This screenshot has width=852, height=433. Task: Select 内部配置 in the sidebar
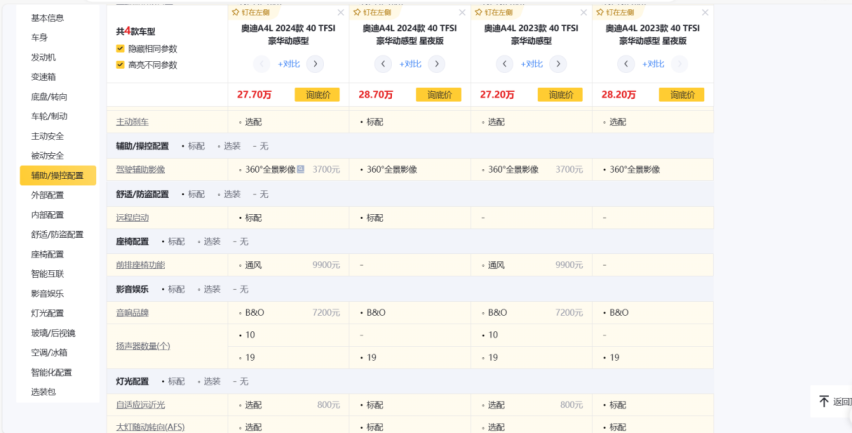pyautogui.click(x=47, y=215)
